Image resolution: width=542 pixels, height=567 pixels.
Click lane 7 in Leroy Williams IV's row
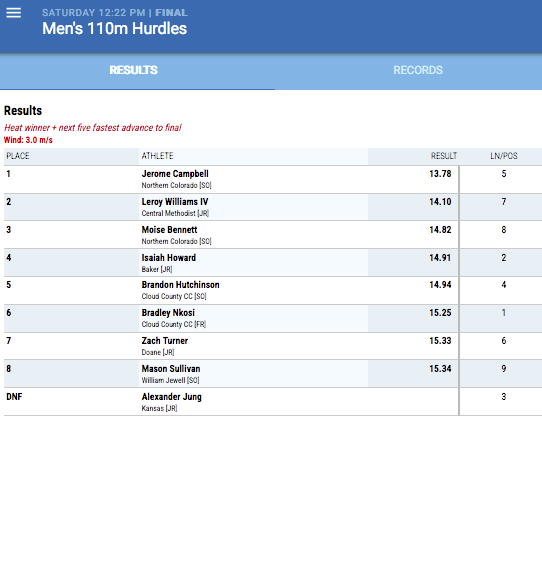tap(504, 202)
